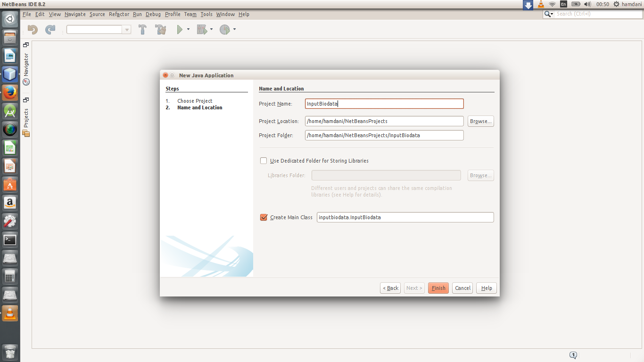The image size is (644, 362).
Task: Click the Cancel button
Action: 462,288
